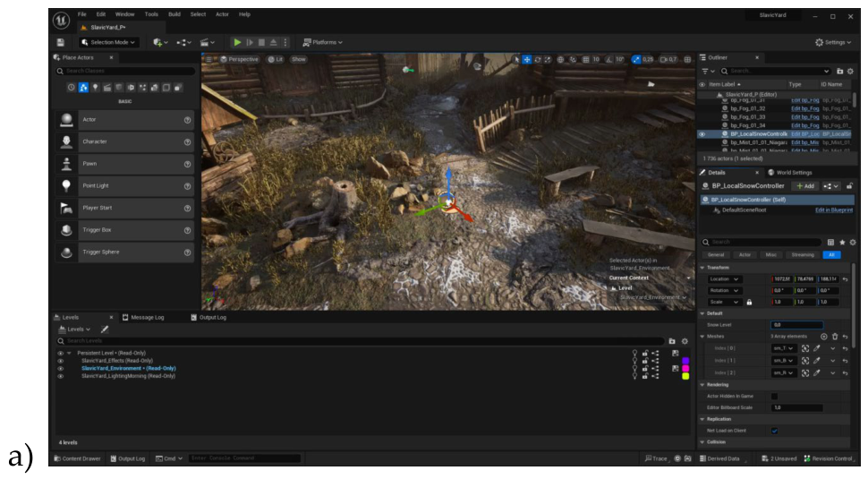The image size is (868, 479).
Task: Open the cinematics clapperboard toolbar menu
Action: coord(207,42)
